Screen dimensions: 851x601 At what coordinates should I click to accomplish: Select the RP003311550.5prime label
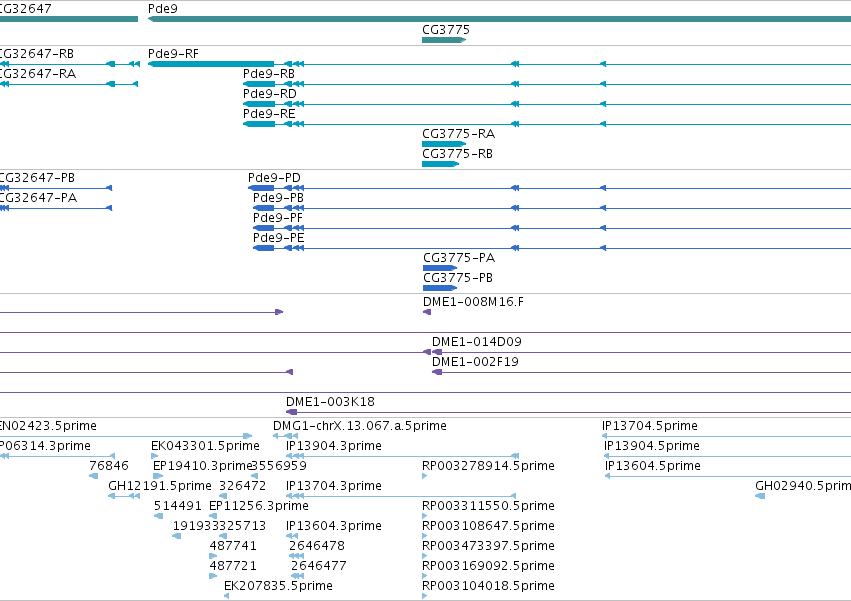click(488, 506)
